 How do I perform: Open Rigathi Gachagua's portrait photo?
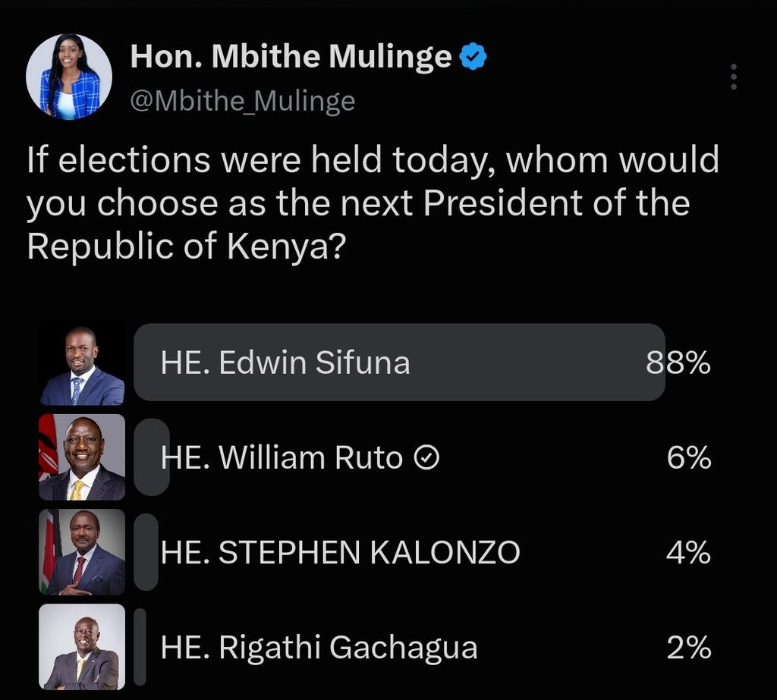pyautogui.click(x=82, y=647)
